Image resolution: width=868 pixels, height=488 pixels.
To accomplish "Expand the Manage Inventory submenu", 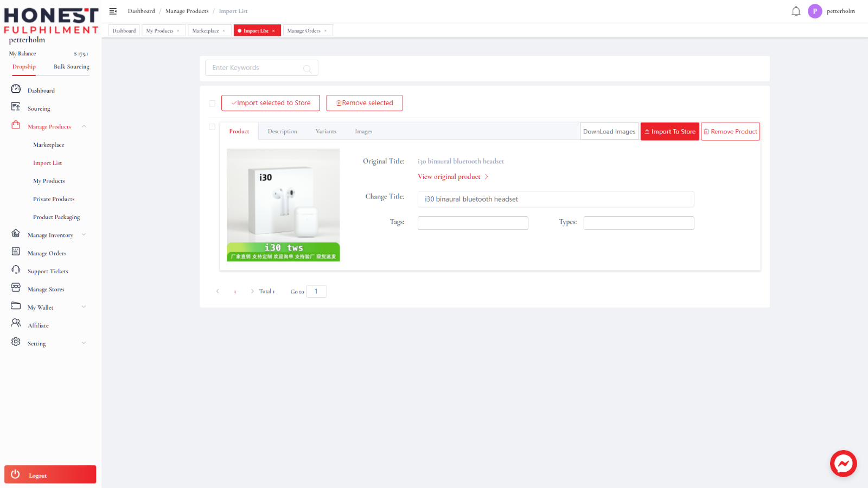I will (x=84, y=235).
